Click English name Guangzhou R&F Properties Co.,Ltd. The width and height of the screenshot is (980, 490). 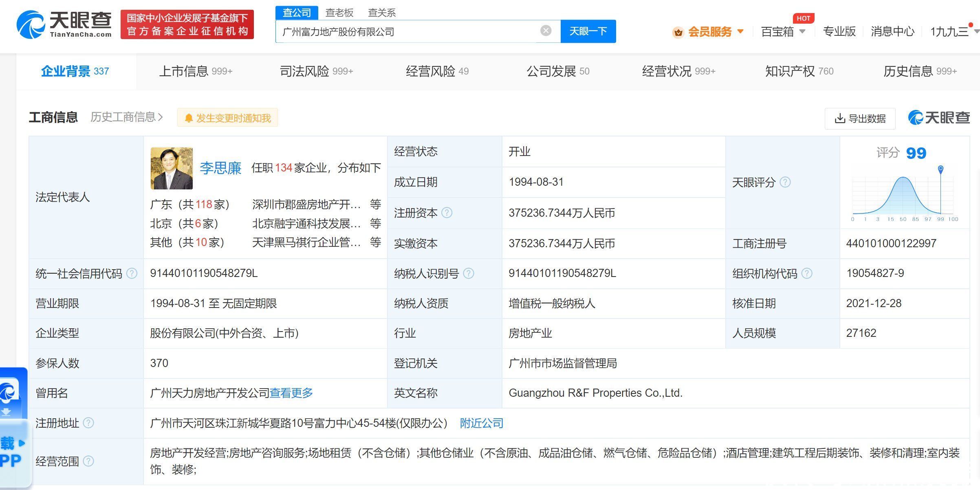click(x=595, y=393)
